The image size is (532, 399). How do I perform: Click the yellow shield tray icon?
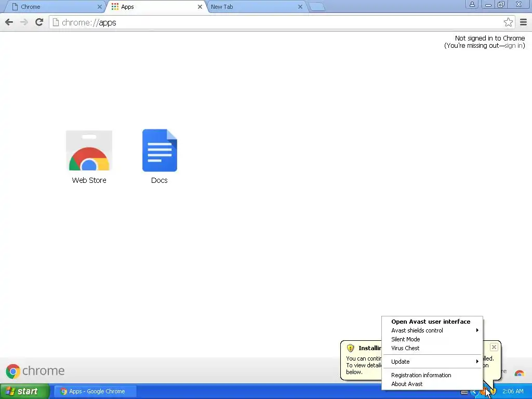494,392
